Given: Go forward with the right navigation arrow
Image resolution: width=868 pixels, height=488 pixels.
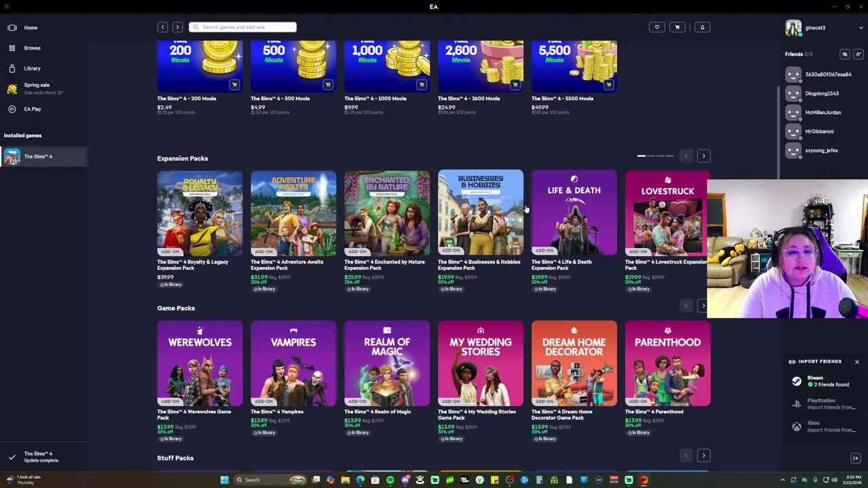Looking at the screenshot, I should 177,27.
